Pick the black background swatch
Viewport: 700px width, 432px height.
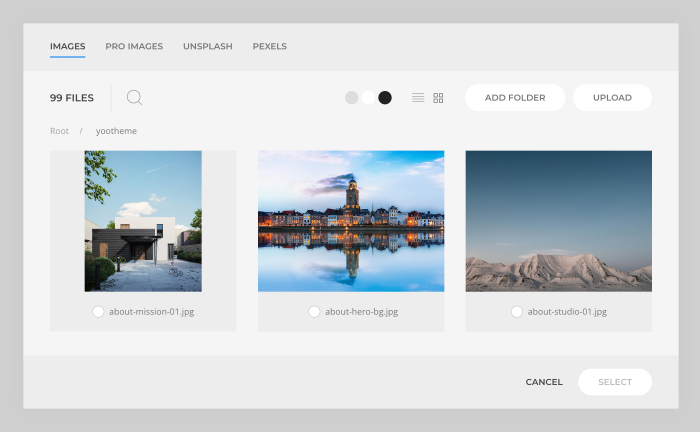click(385, 98)
